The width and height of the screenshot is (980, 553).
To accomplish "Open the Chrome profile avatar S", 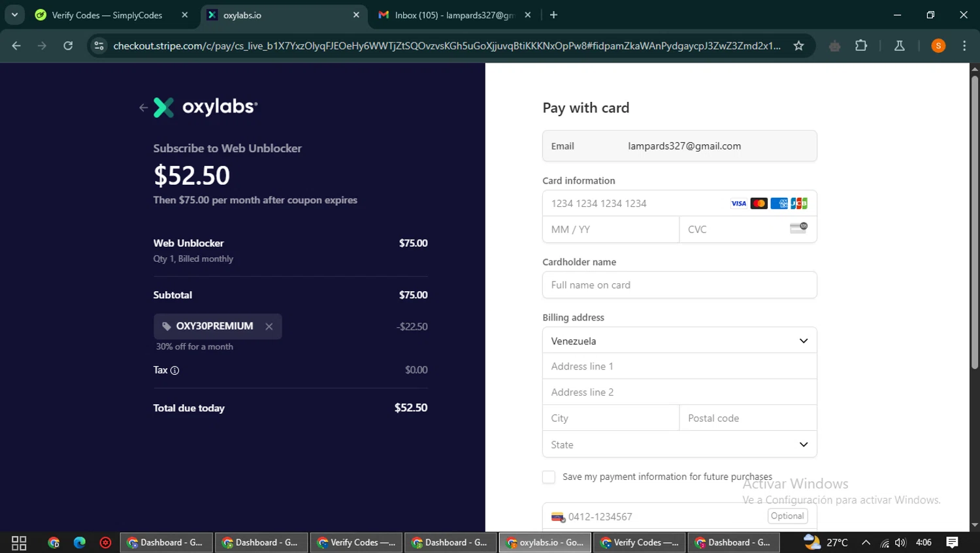I will coord(938,46).
